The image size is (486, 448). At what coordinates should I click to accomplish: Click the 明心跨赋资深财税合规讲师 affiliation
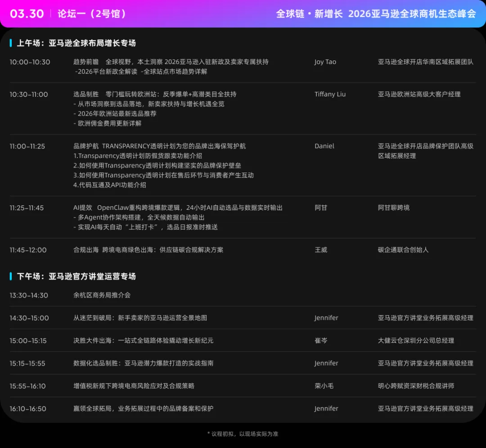pyautogui.click(x=416, y=386)
